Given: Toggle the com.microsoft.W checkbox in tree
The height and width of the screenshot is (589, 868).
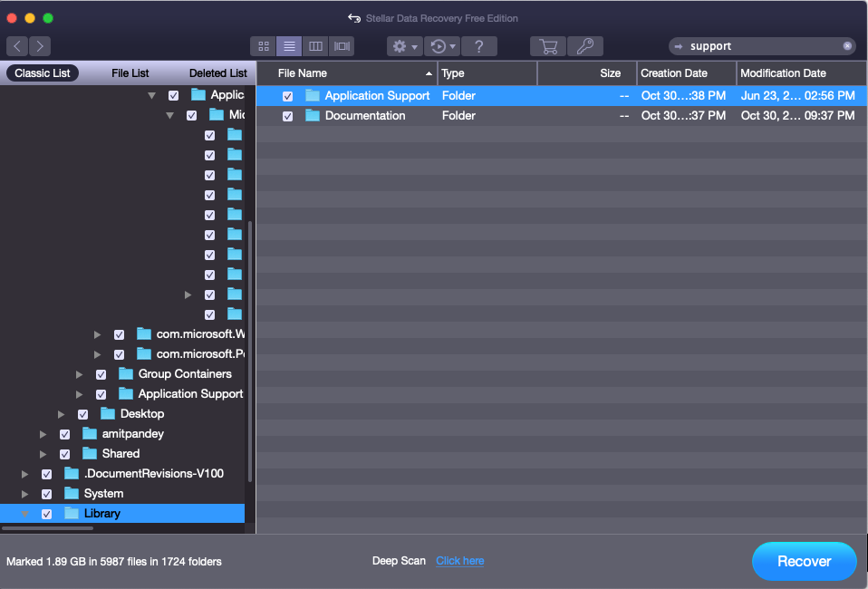Looking at the screenshot, I should pyautogui.click(x=119, y=335).
